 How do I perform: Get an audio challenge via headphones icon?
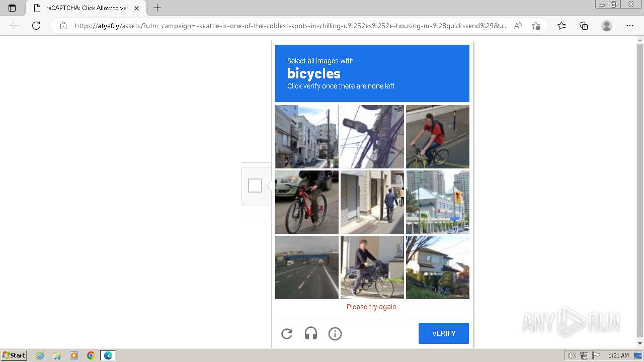[311, 333]
